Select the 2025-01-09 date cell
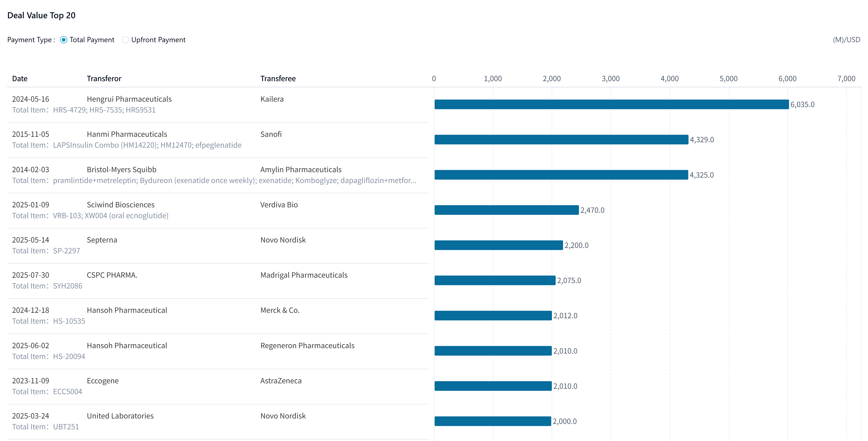 [31, 205]
